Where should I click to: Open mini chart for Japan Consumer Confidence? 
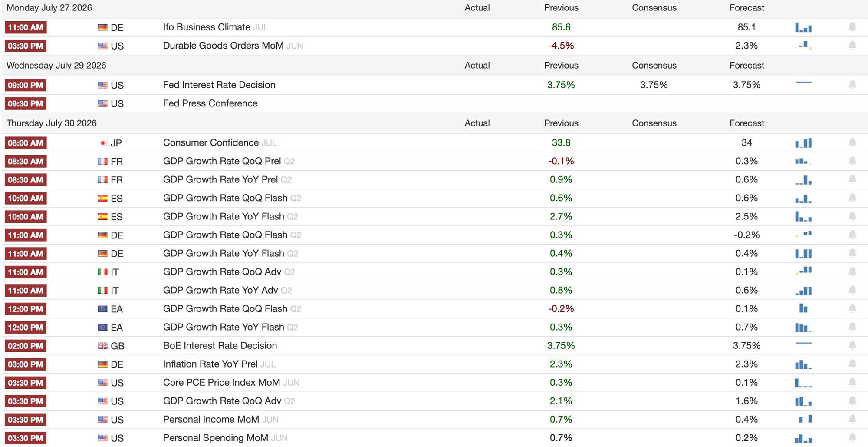(x=803, y=142)
